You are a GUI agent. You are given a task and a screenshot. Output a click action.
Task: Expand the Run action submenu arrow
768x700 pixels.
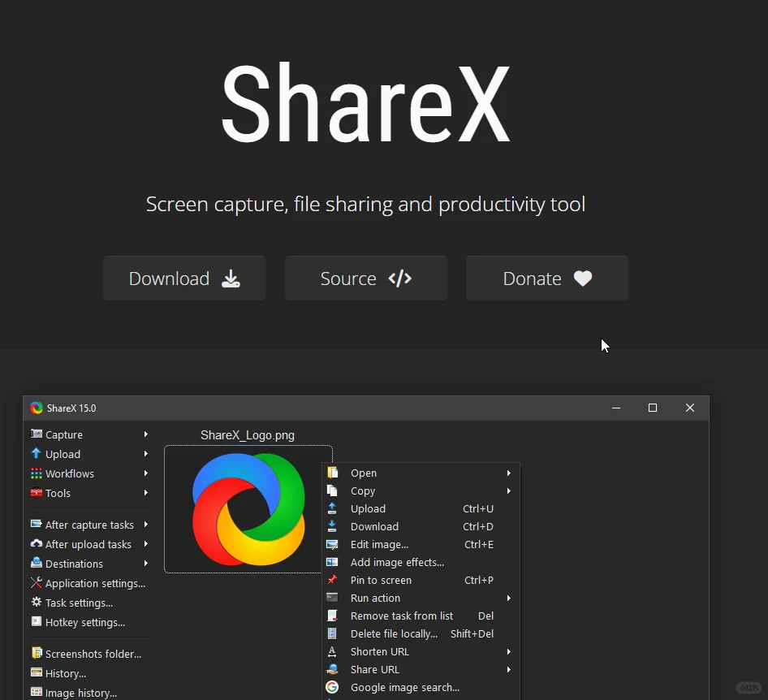tap(509, 598)
